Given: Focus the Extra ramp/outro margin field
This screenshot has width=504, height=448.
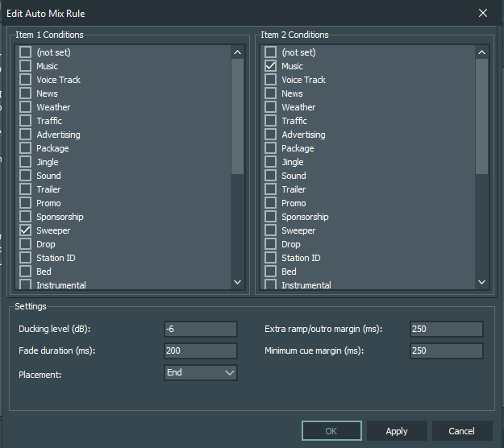Looking at the screenshot, I should point(446,329).
